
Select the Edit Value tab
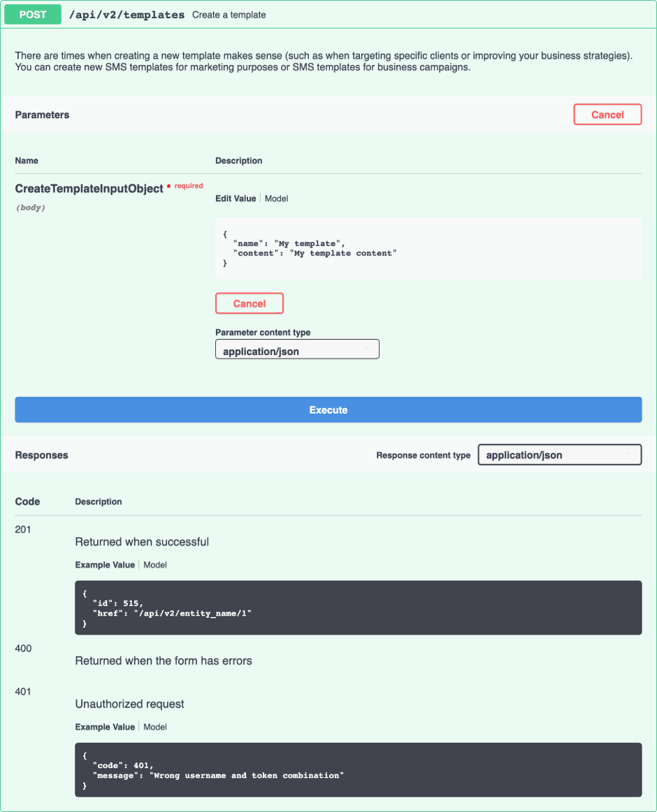coord(236,198)
